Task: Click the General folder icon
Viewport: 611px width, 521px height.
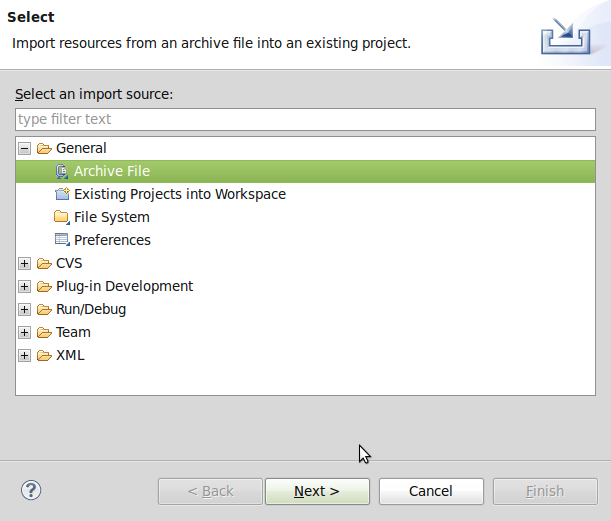Action: tap(44, 148)
